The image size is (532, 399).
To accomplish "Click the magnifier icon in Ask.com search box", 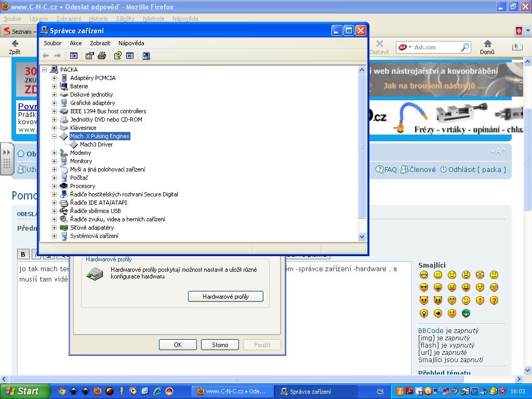I will tap(464, 47).
